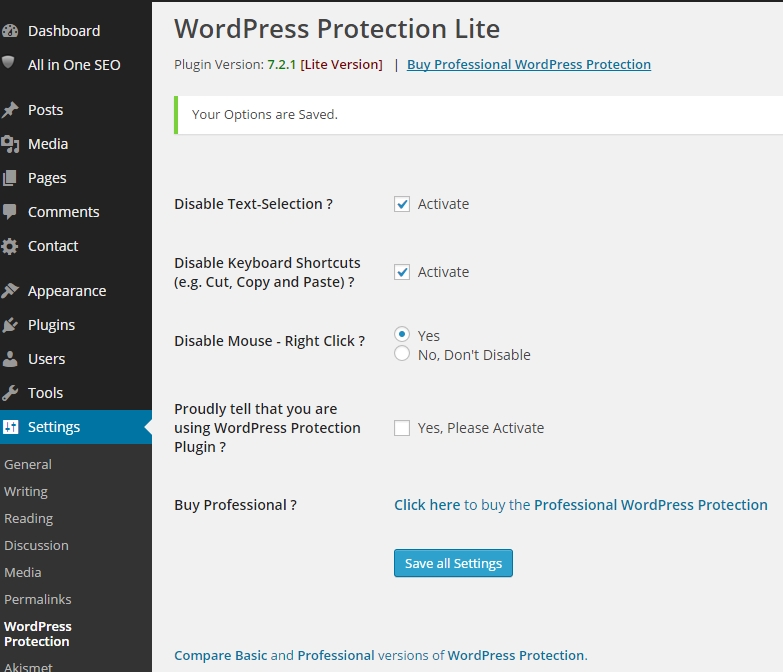
Task: Follow Buy Professional WordPress Protection link
Action: (x=529, y=64)
